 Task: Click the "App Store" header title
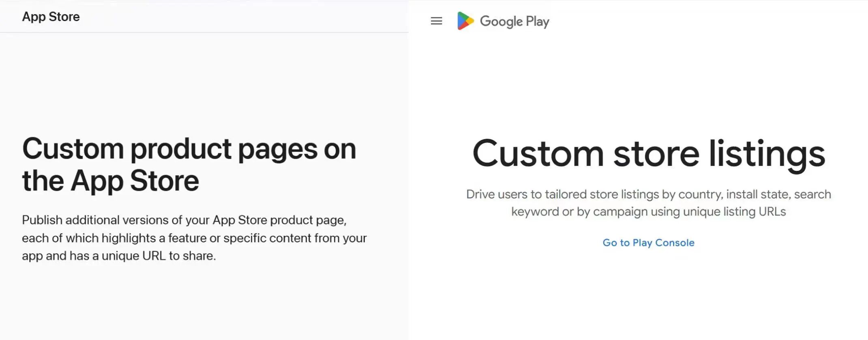click(x=51, y=17)
